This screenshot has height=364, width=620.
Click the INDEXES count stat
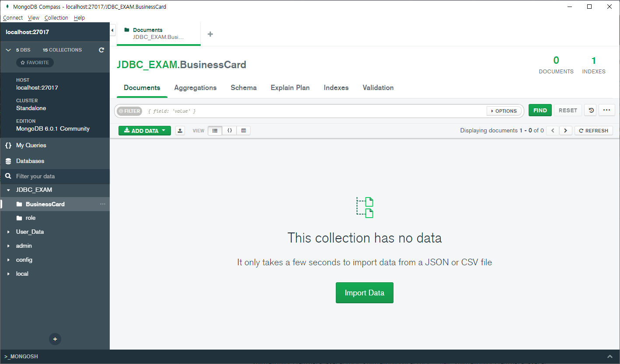[x=594, y=65]
